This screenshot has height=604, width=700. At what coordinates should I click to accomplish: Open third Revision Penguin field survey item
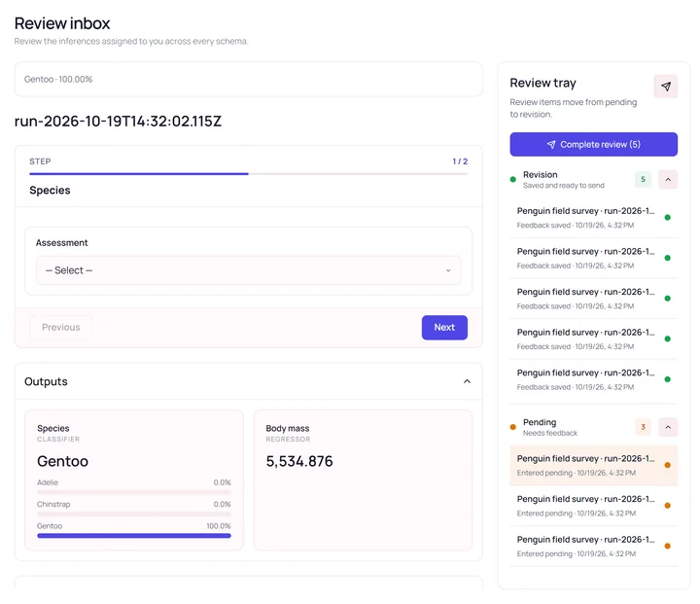tap(593, 299)
